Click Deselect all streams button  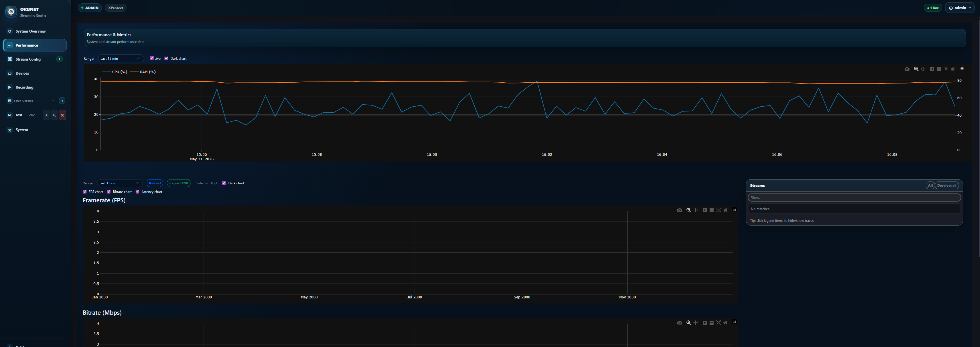coord(947,186)
